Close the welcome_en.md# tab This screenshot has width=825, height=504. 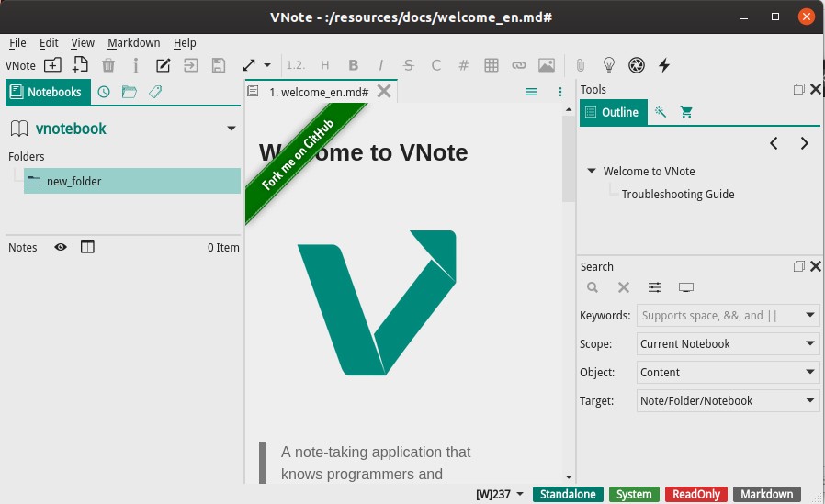(x=384, y=92)
